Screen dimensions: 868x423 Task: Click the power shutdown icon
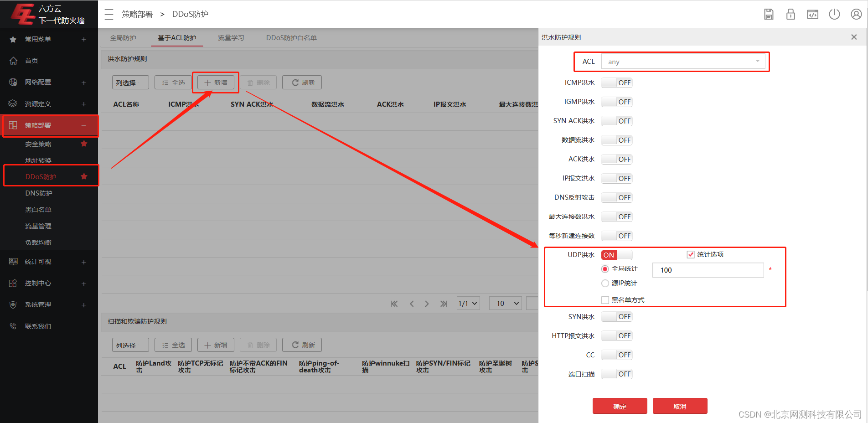tap(834, 14)
